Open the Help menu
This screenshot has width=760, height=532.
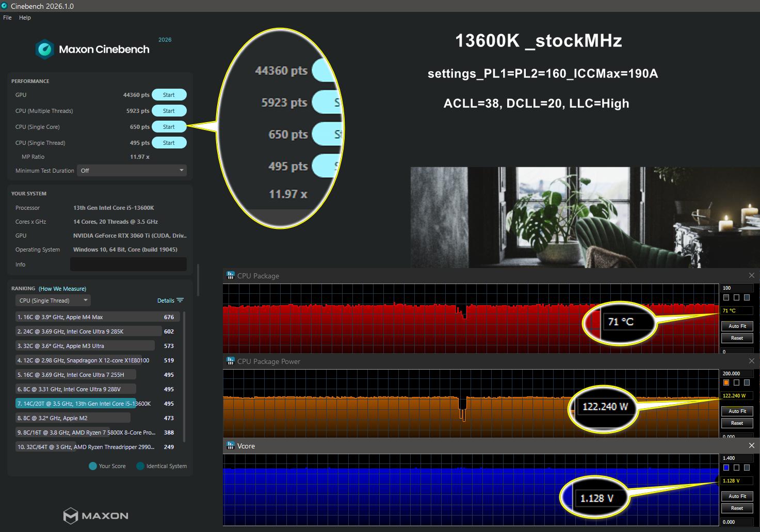tap(25, 18)
